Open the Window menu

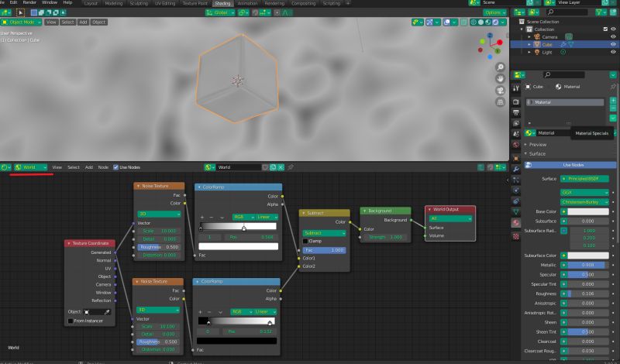[x=50, y=2]
